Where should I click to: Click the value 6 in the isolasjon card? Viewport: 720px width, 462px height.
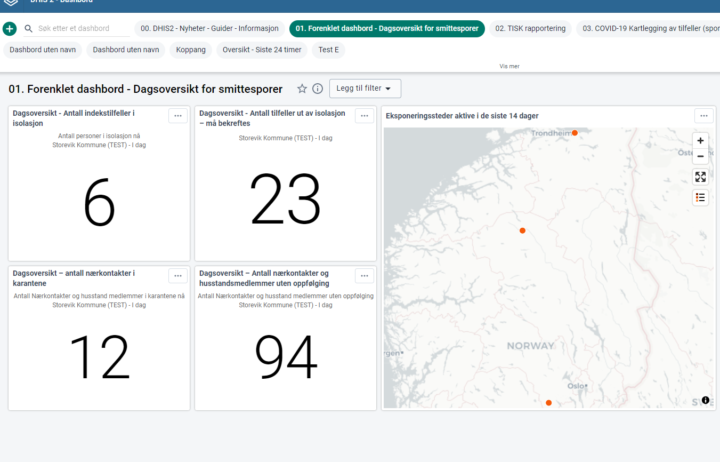(x=99, y=202)
